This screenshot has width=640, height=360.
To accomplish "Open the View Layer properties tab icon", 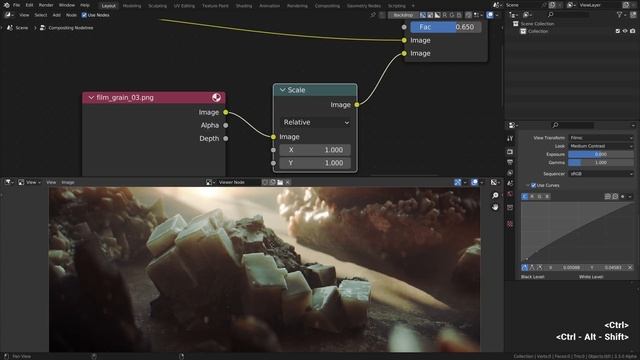I will [x=510, y=173].
